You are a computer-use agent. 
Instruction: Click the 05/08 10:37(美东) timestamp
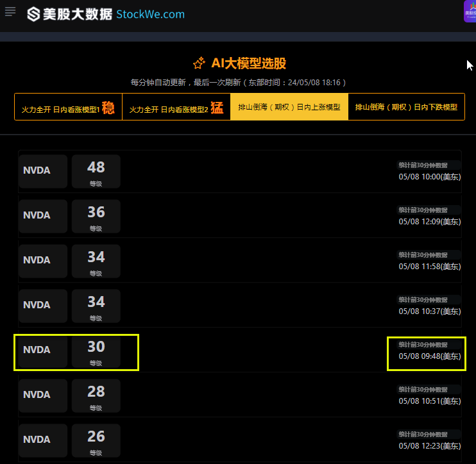(x=430, y=311)
